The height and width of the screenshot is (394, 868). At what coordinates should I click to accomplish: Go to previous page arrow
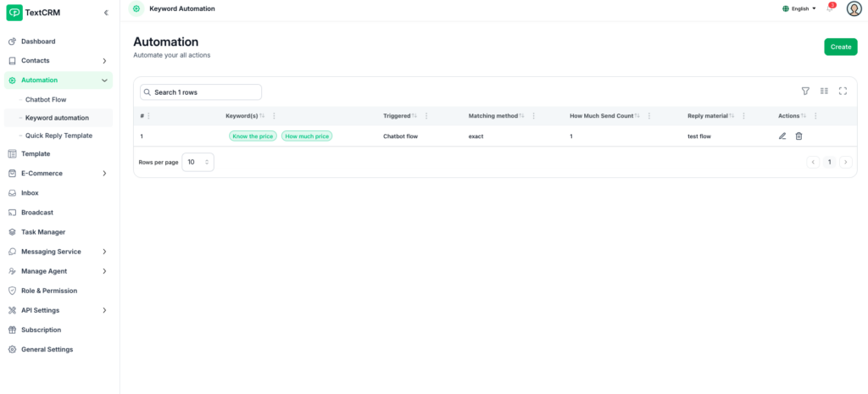[x=813, y=162]
